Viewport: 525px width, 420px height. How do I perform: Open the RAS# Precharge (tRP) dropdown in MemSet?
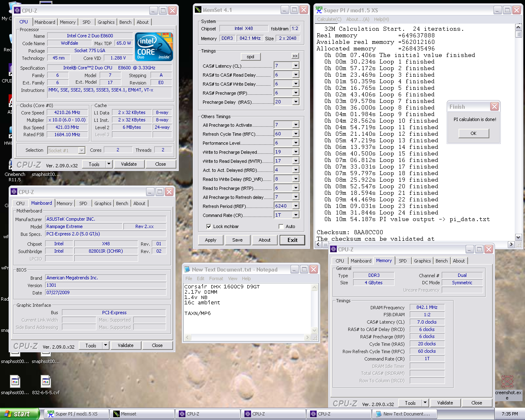coord(296,93)
